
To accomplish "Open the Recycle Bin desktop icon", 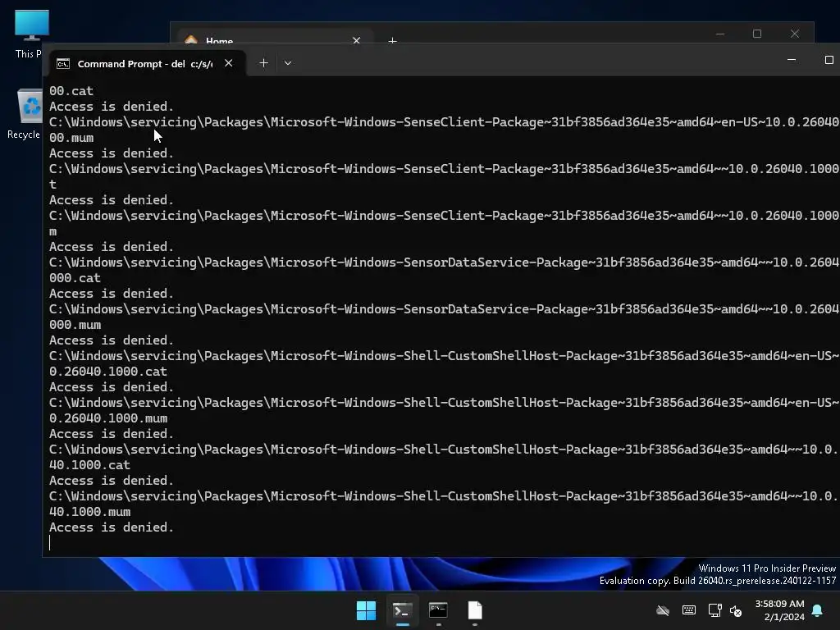I will click(x=25, y=113).
